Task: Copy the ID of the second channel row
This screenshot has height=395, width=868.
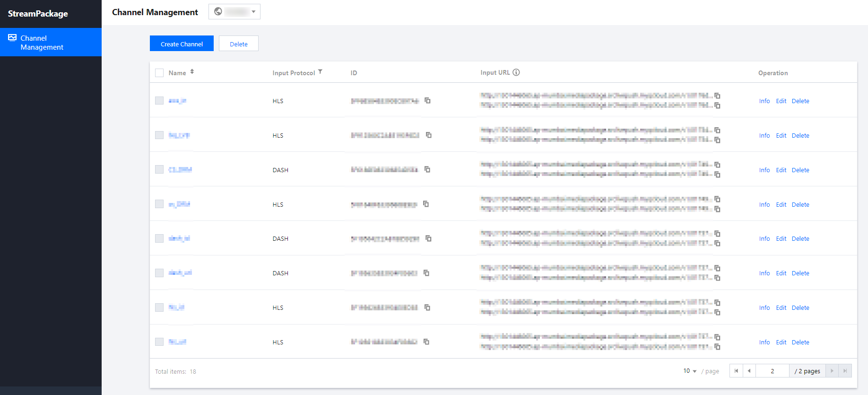Action: pos(429,135)
